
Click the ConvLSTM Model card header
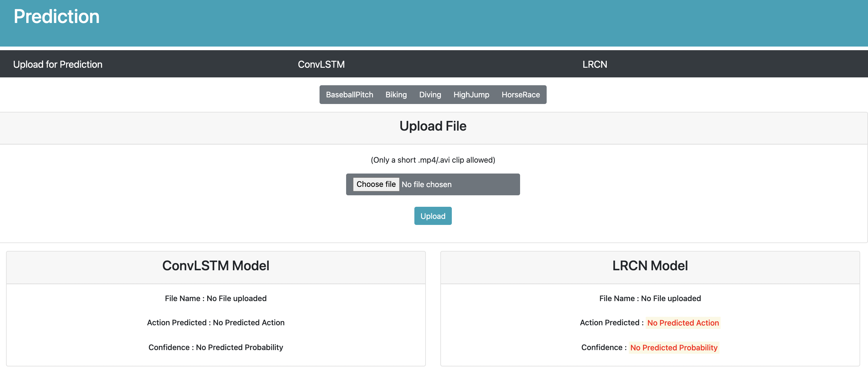click(216, 266)
